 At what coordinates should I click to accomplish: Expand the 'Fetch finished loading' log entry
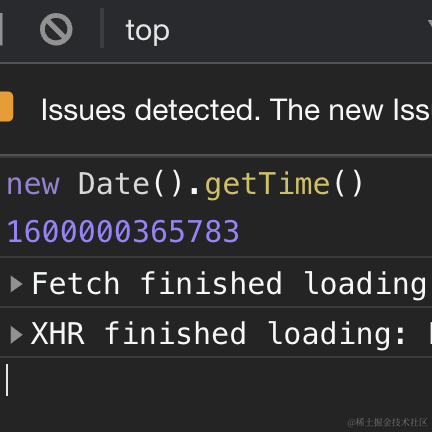(x=16, y=284)
